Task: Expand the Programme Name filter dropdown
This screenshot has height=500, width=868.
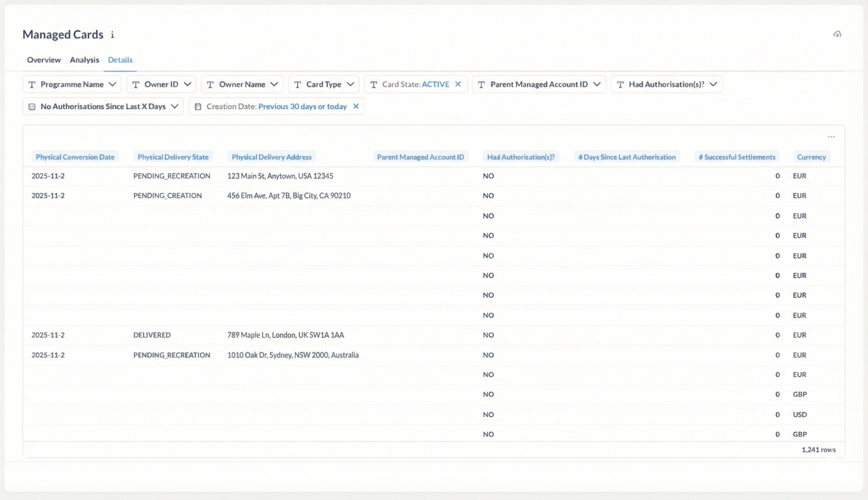Action: click(112, 84)
